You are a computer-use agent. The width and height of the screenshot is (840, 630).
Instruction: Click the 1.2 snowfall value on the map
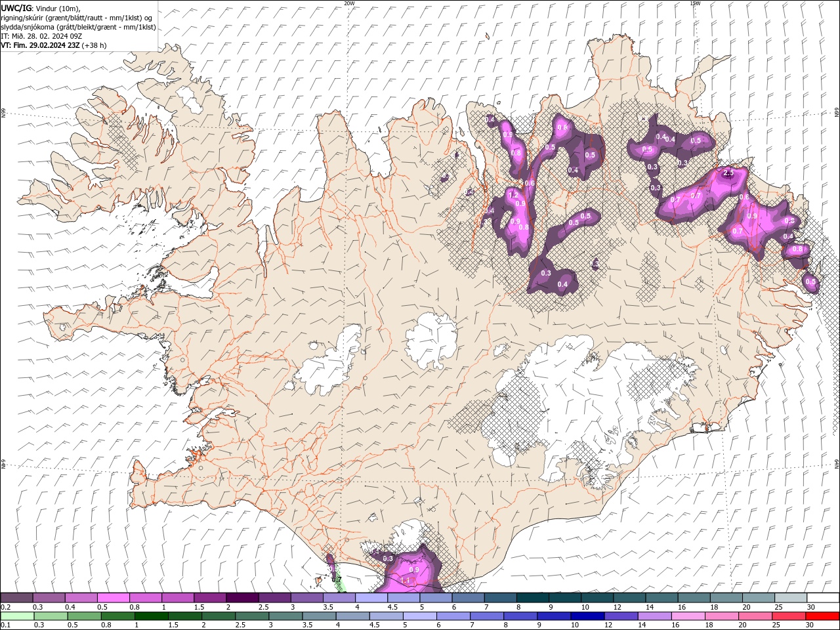(514, 196)
